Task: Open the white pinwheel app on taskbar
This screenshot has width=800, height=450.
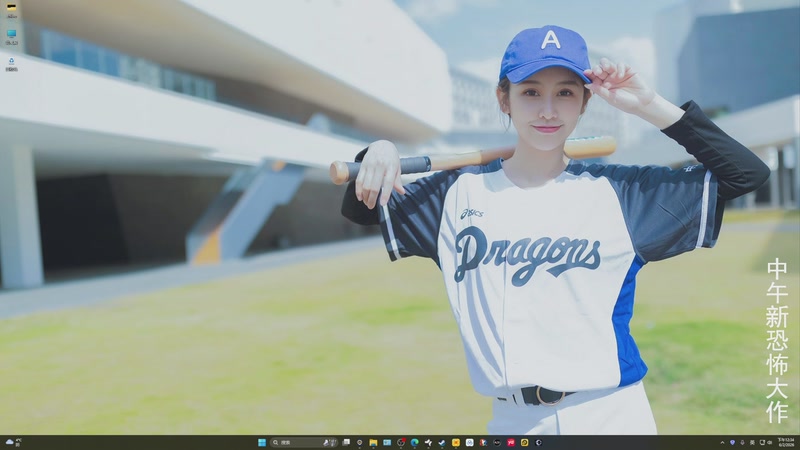Action: click(429, 442)
